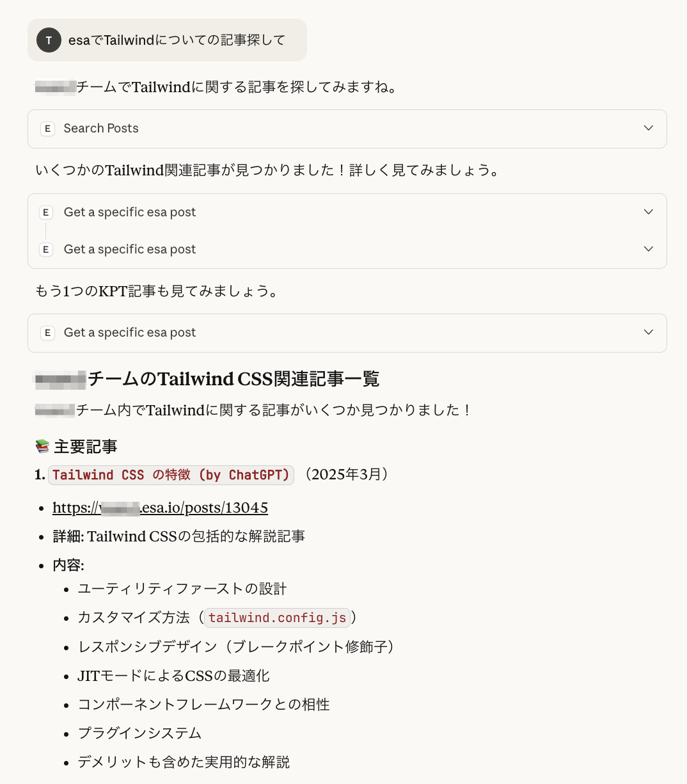Viewport: 687px width, 784px height.
Task: Open Get a specific esa post label below KPT sentence
Action: (x=130, y=332)
